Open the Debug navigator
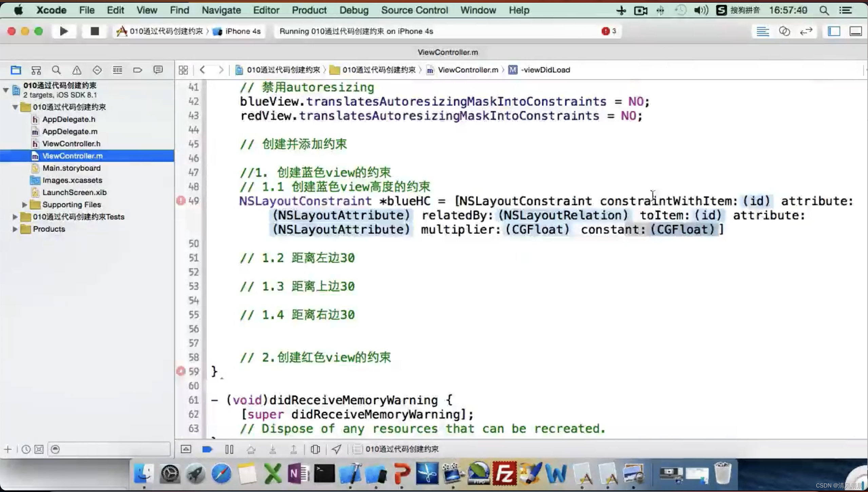 (117, 70)
